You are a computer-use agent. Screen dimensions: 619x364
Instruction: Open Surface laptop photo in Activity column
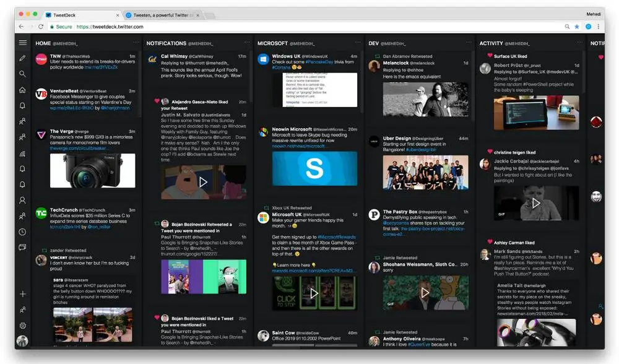pyautogui.click(x=536, y=113)
